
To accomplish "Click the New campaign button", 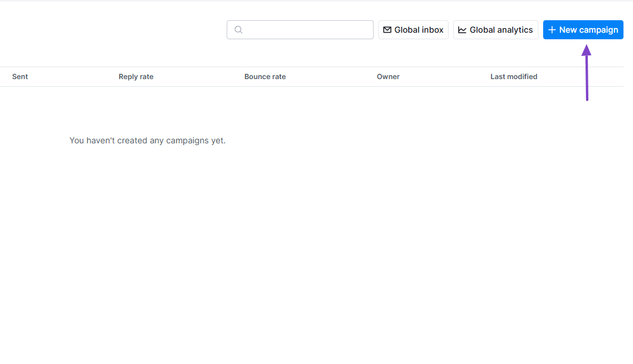I will click(583, 30).
